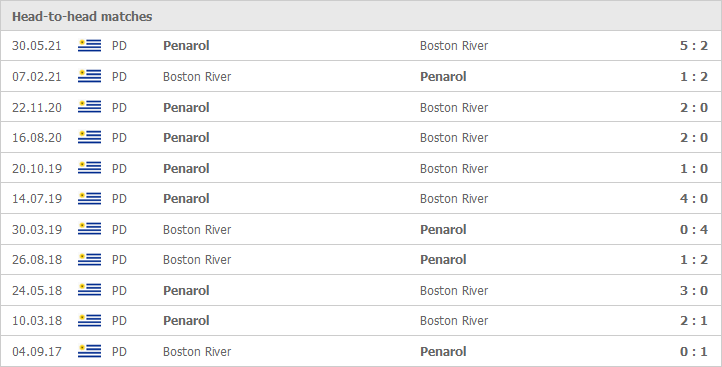Image resolution: width=722 pixels, height=367 pixels.
Task: Open the 5 : 2 score from 30.05.21
Action: coord(693,46)
